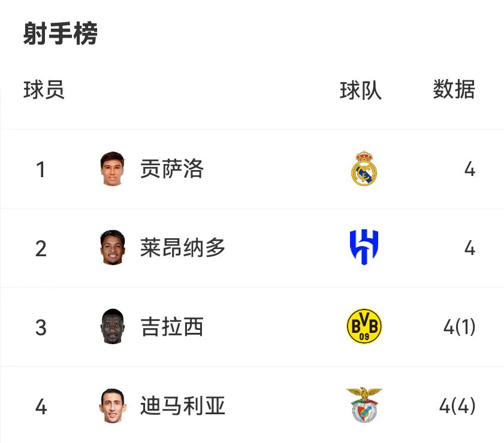
Task: Click the 球员 column header
Action: tap(44, 90)
